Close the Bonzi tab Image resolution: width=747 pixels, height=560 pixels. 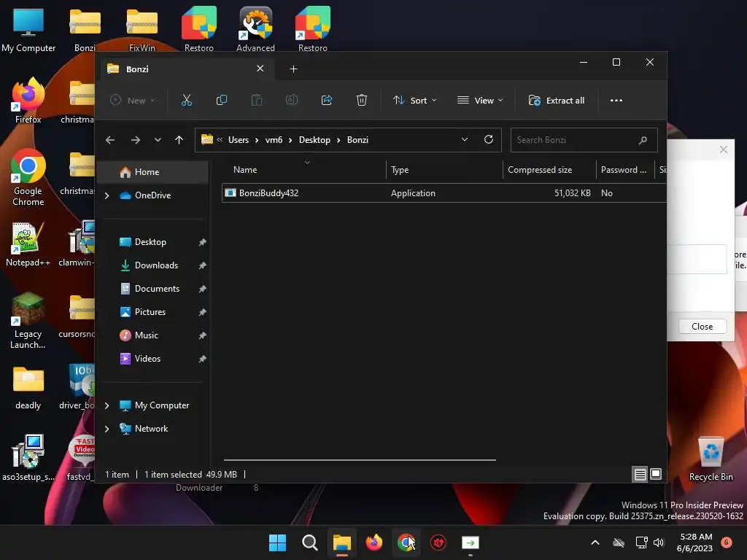point(260,69)
